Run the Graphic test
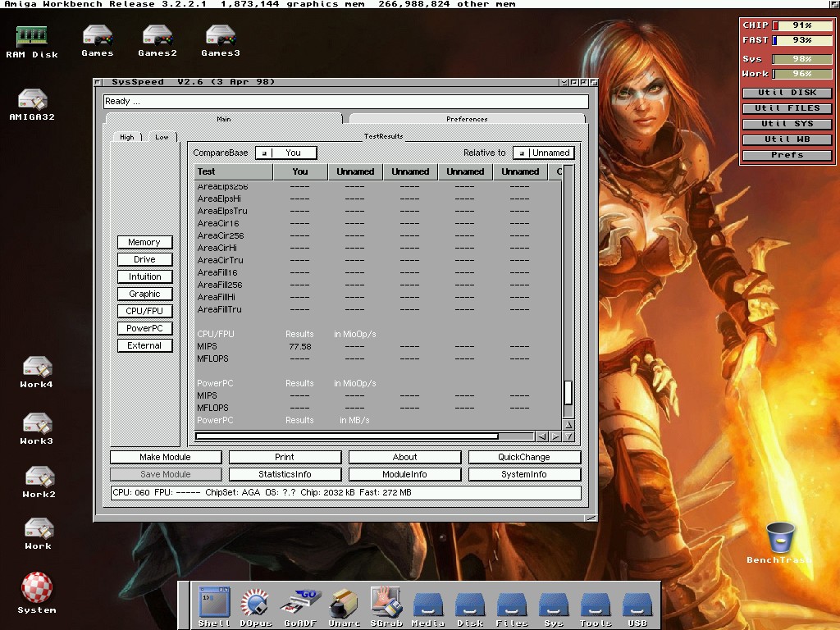Image resolution: width=840 pixels, height=630 pixels. (144, 294)
